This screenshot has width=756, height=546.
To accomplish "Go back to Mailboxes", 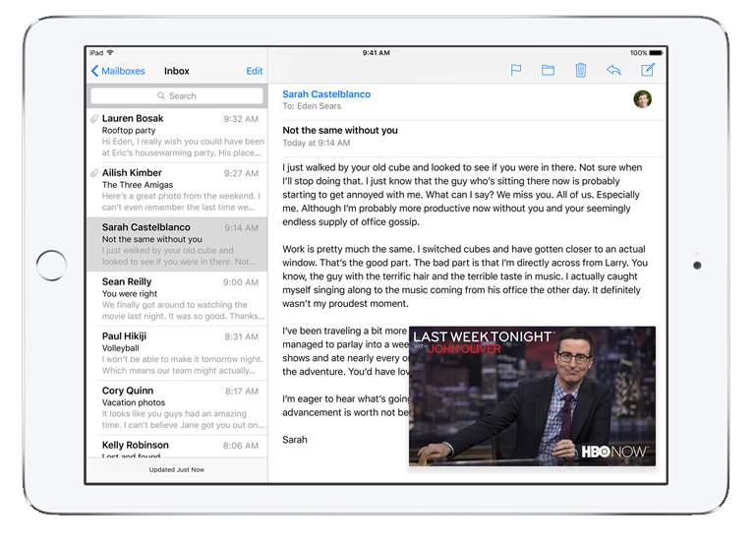I will tap(118, 71).
